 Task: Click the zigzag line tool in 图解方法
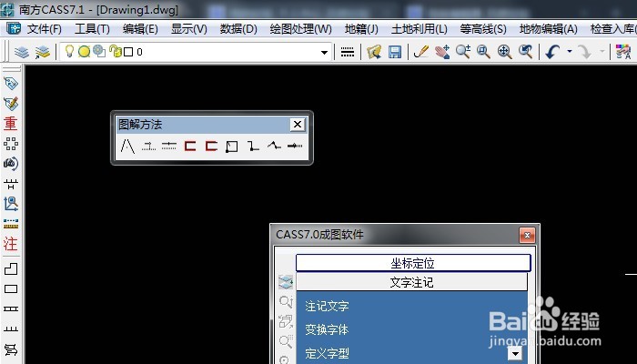[274, 146]
